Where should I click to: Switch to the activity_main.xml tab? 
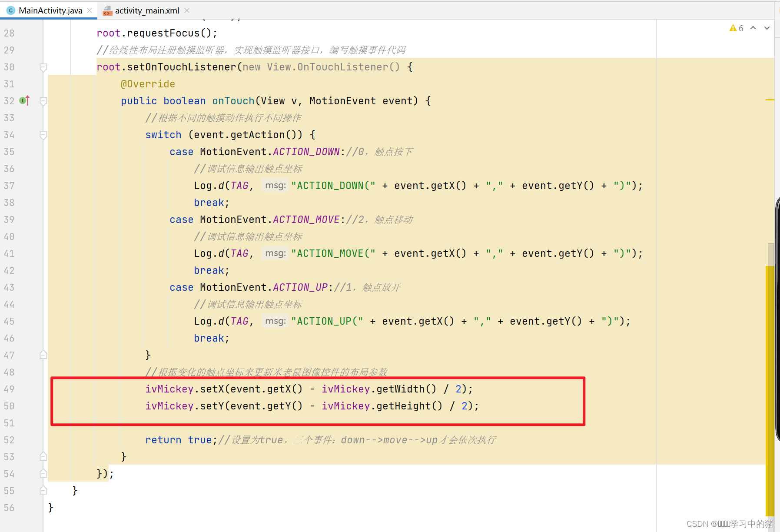point(147,10)
